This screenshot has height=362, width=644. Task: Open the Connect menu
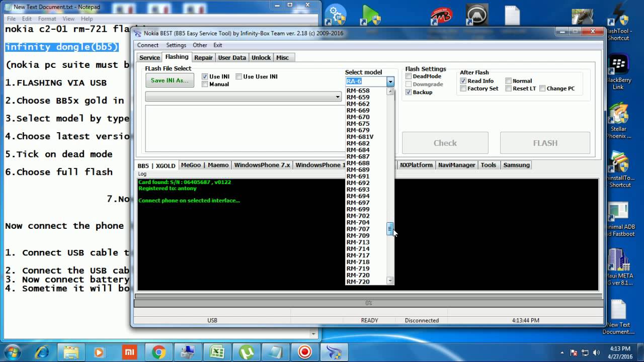[148, 45]
